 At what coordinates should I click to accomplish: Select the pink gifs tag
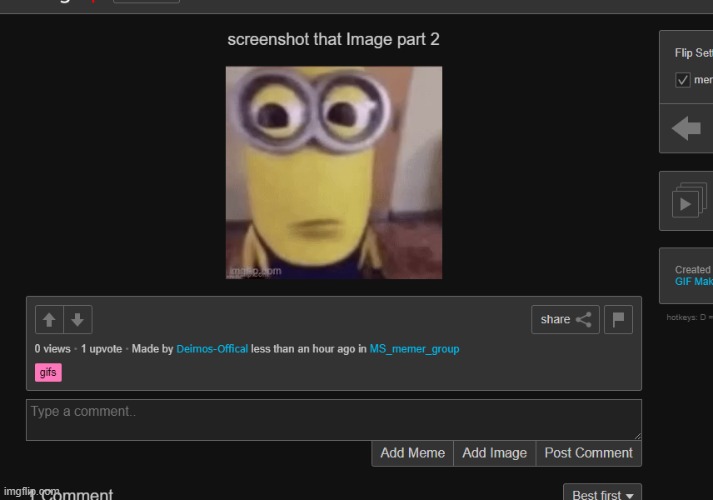point(48,372)
